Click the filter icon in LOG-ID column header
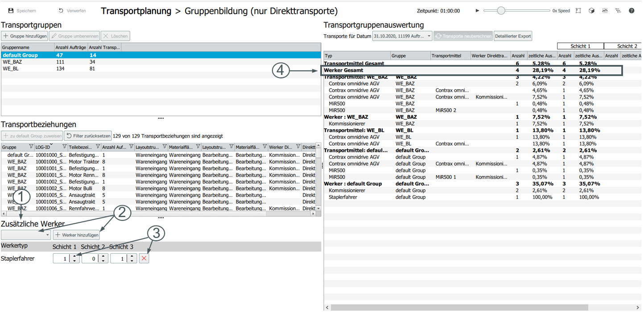644x312 pixels. click(64, 147)
